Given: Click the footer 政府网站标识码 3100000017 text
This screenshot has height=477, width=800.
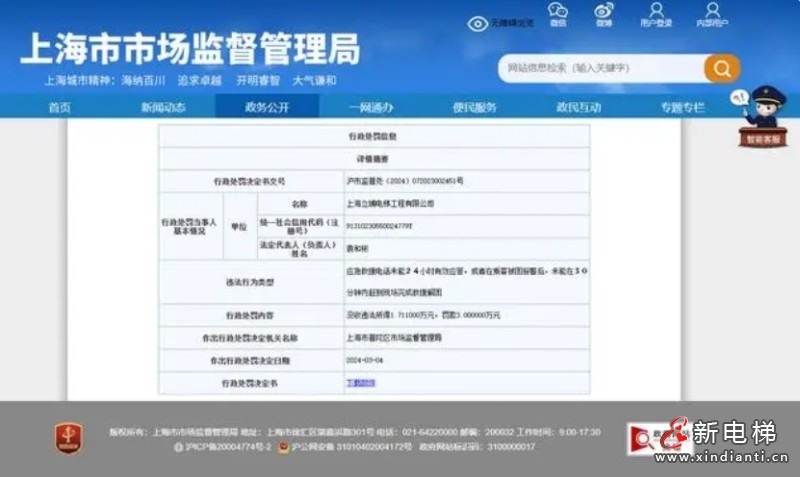Looking at the screenshot, I should pyautogui.click(x=477, y=447).
